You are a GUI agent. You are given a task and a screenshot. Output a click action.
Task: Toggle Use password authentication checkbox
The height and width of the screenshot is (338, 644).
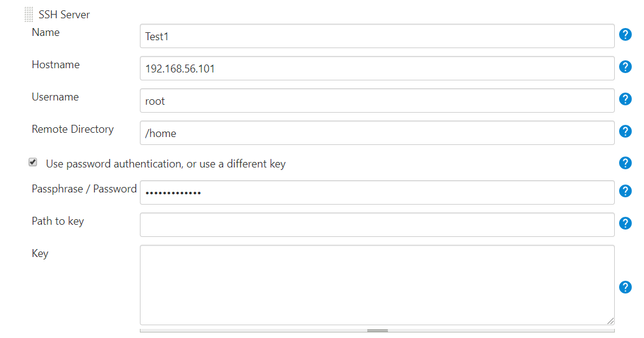coord(33,162)
